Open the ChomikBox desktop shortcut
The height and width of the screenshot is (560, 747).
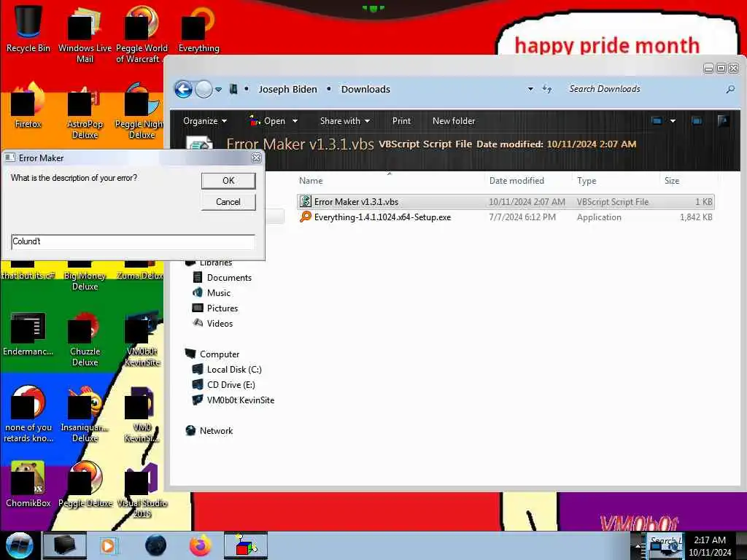28,483
